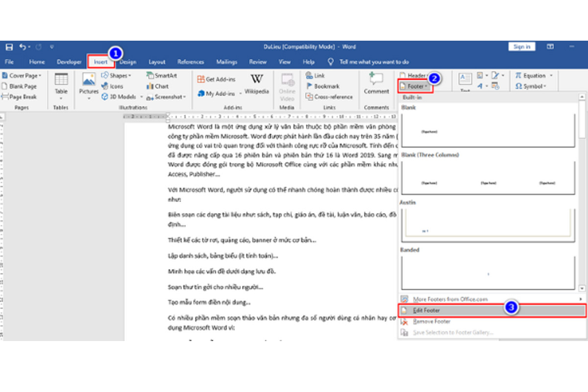588x392 pixels.
Task: Click the Date & Time icon
Action: (496, 86)
